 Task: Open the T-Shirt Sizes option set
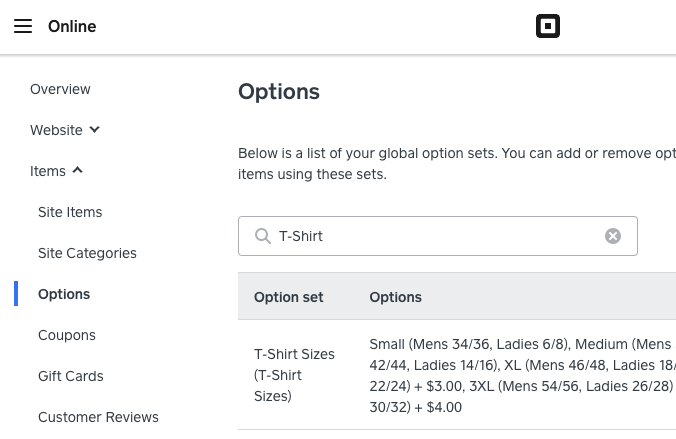(x=294, y=375)
